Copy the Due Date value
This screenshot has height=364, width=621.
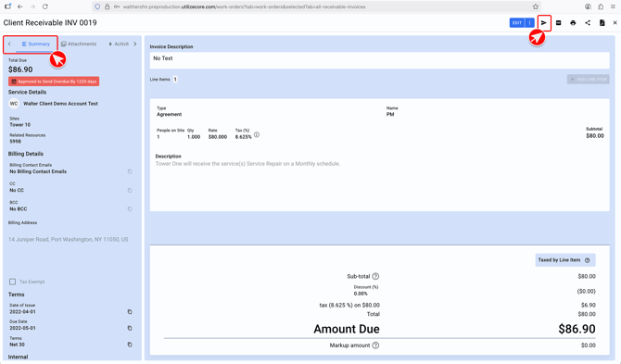(130, 328)
